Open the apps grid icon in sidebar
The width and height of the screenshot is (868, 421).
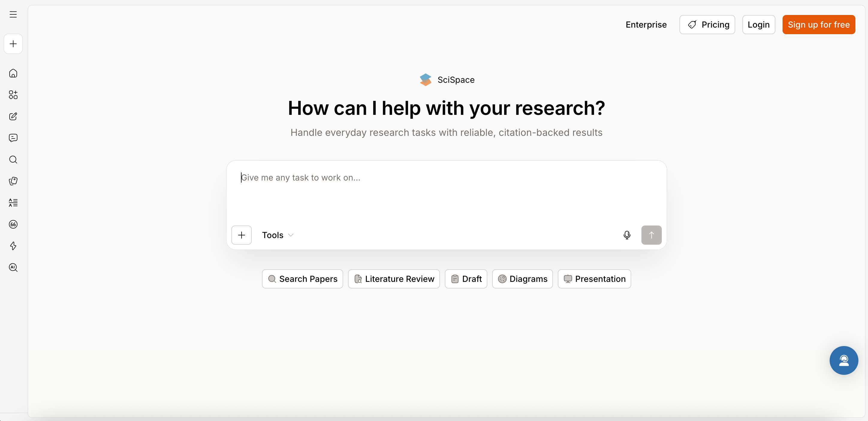coord(13,95)
